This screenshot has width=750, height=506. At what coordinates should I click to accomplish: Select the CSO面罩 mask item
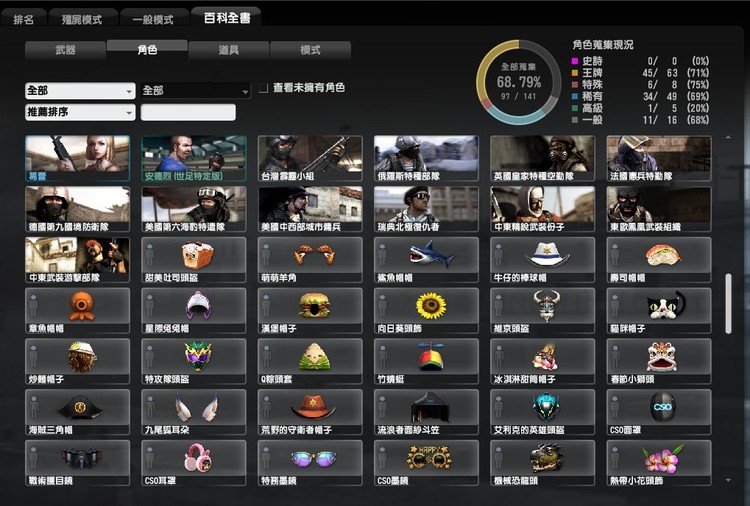(659, 412)
